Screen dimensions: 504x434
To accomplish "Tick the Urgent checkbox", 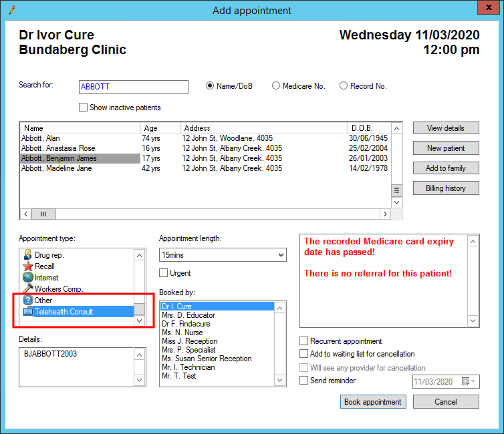I will 164,273.
